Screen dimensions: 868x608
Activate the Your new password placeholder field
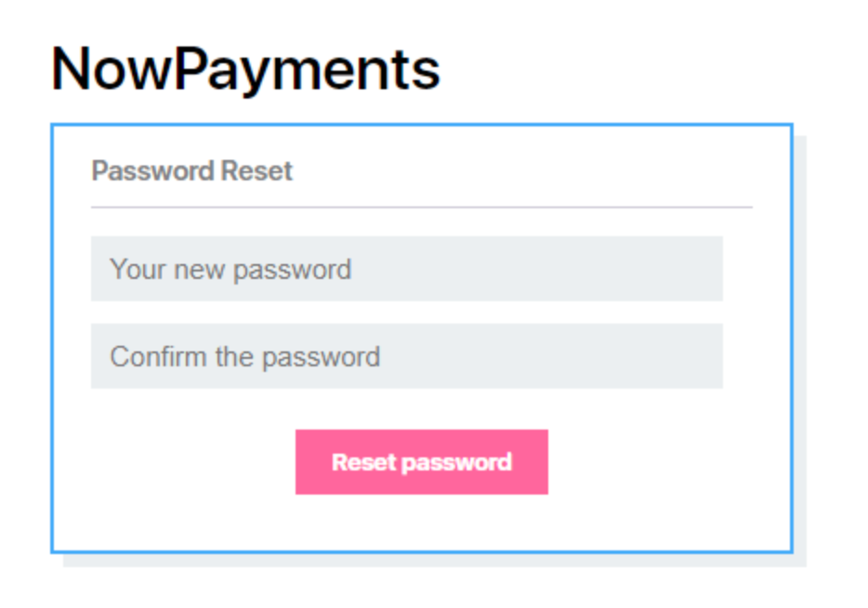(406, 269)
